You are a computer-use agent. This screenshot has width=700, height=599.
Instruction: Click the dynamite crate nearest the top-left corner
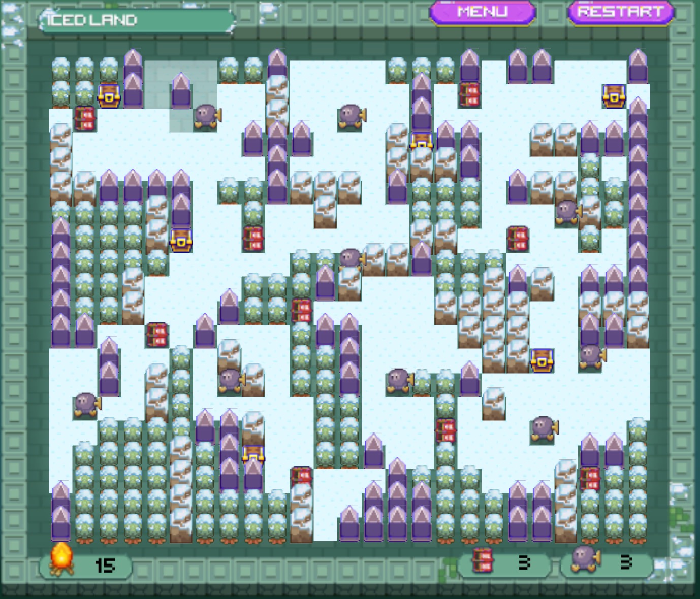[x=85, y=119]
